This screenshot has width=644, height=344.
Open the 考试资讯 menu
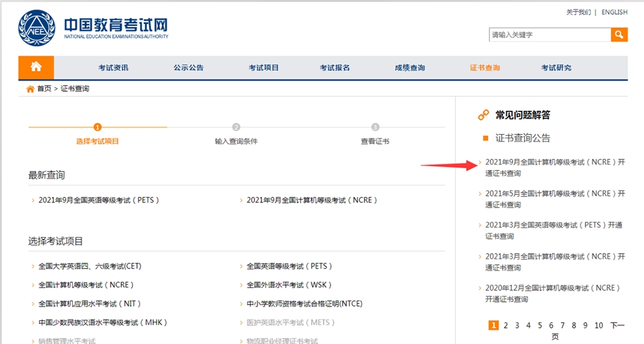113,68
